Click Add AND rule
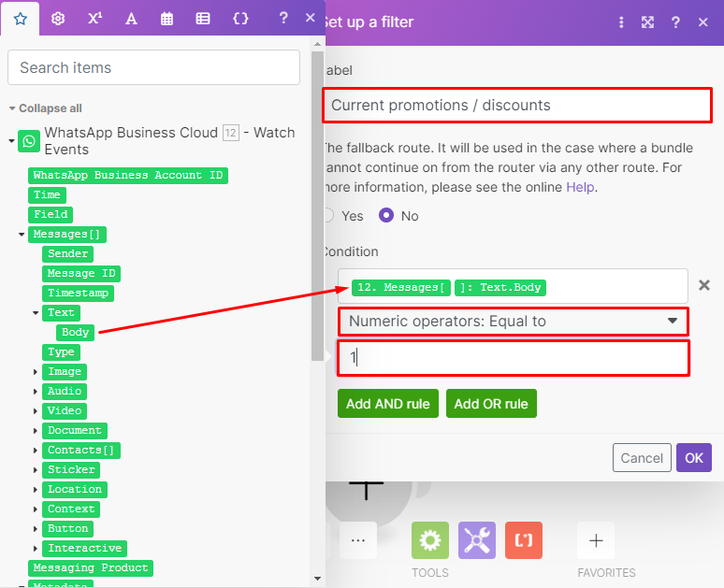724x588 pixels. click(388, 404)
